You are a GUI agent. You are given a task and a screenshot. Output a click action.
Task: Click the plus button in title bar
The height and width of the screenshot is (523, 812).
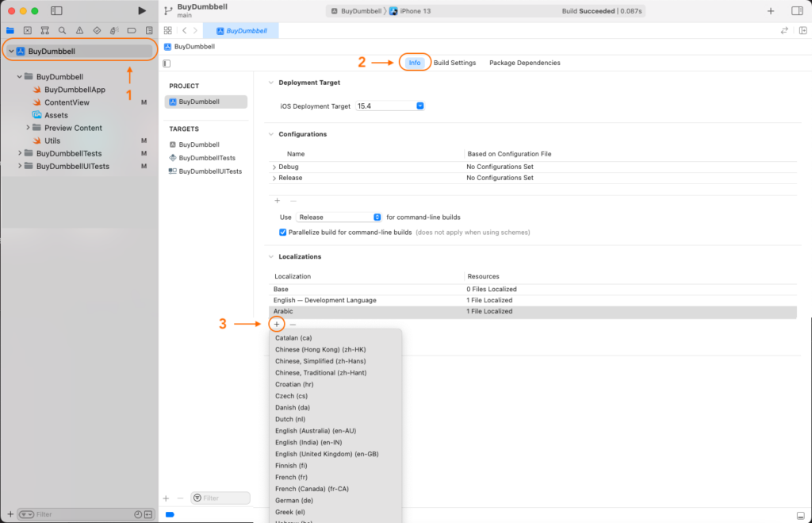tap(771, 11)
